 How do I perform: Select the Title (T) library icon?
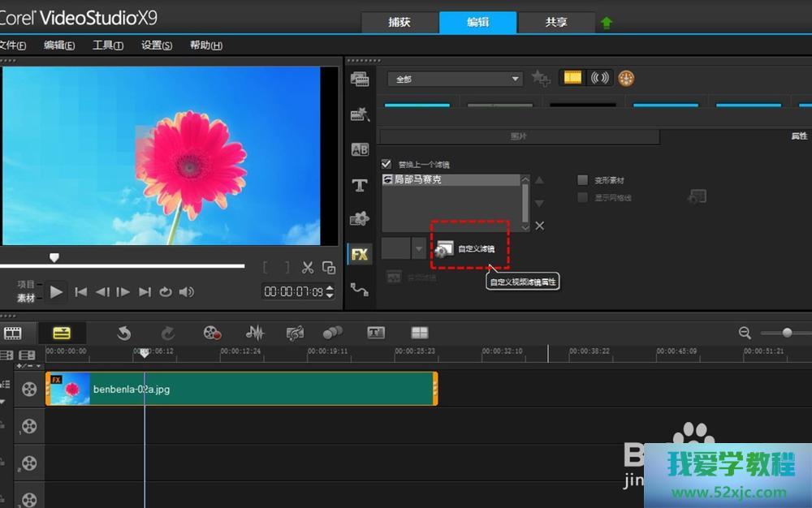click(x=359, y=185)
